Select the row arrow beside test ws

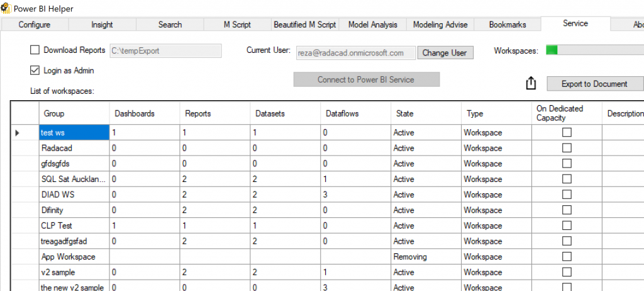tap(18, 133)
